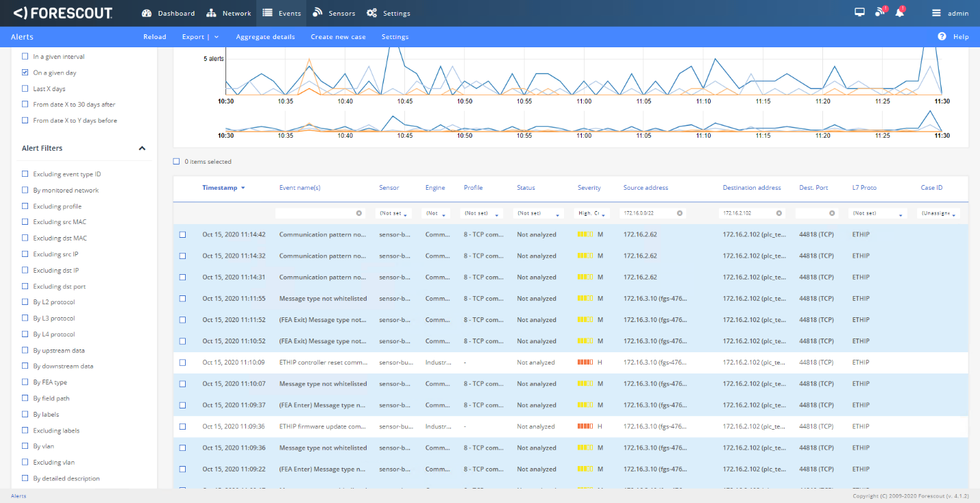Sort by Source address column header
The image size is (980, 503).
tap(646, 188)
